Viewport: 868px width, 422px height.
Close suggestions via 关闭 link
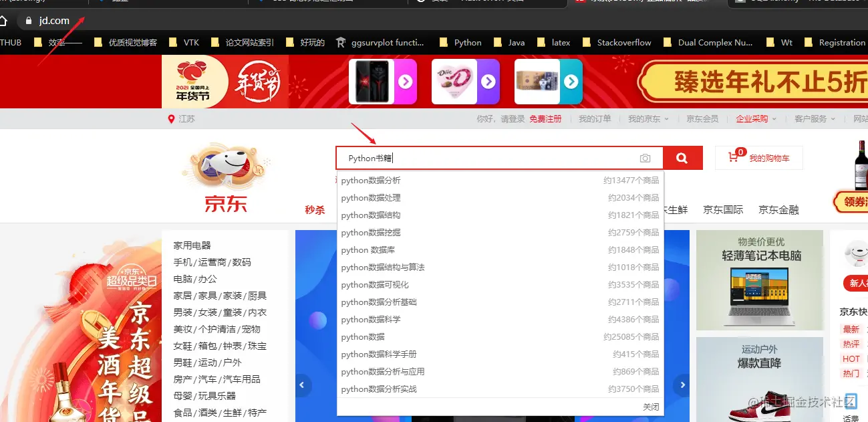coord(651,407)
